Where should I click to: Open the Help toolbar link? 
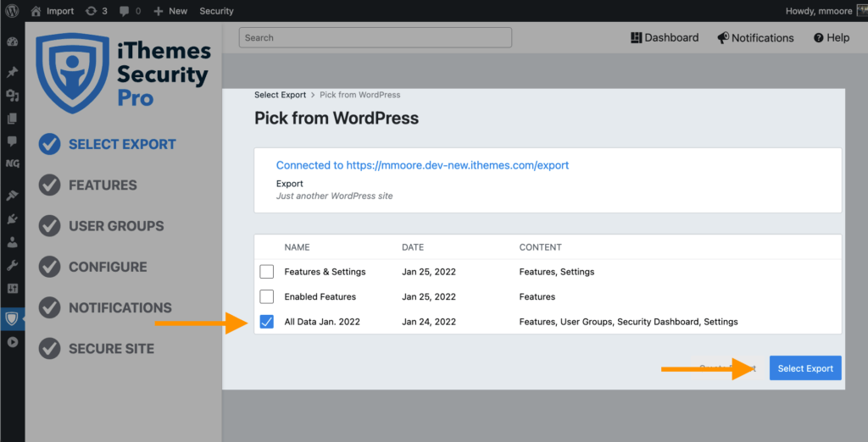(832, 37)
